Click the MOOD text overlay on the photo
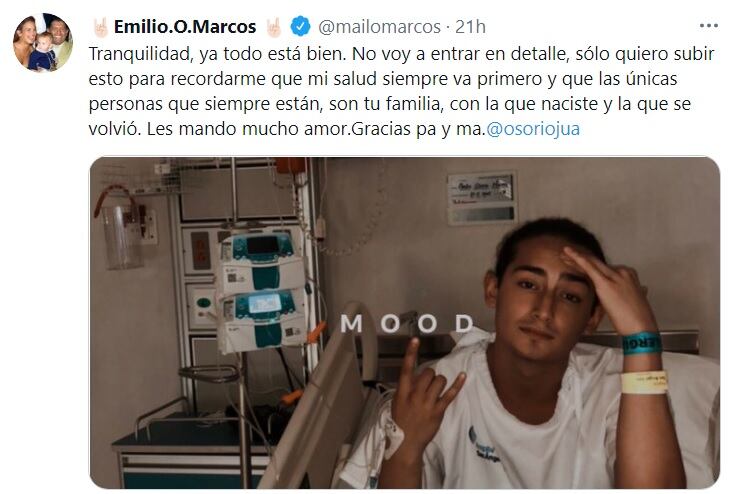 [407, 324]
